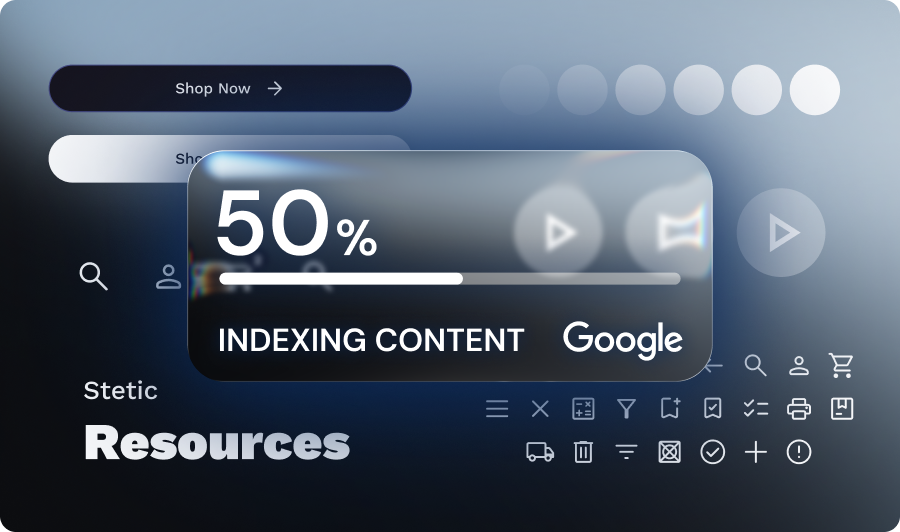Click the funnel filter icon

(x=626, y=409)
